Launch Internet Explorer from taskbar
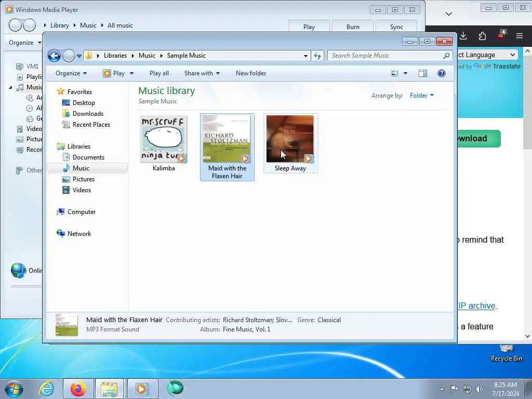The height and width of the screenshot is (399, 532). 46,389
